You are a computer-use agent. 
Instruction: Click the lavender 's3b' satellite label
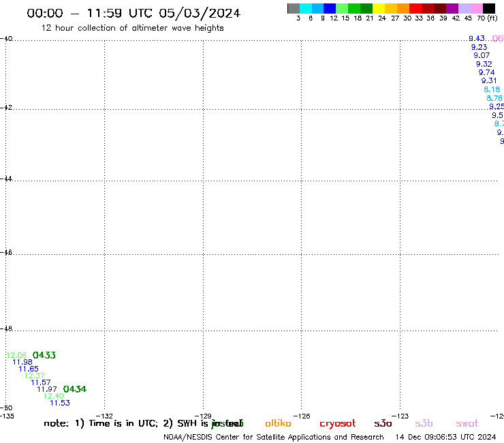(x=424, y=424)
